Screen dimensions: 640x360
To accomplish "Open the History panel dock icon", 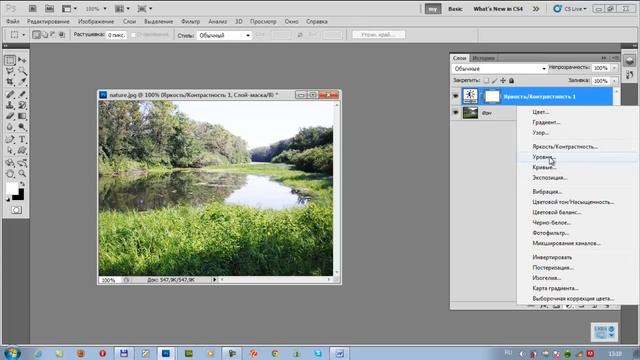I will [629, 75].
